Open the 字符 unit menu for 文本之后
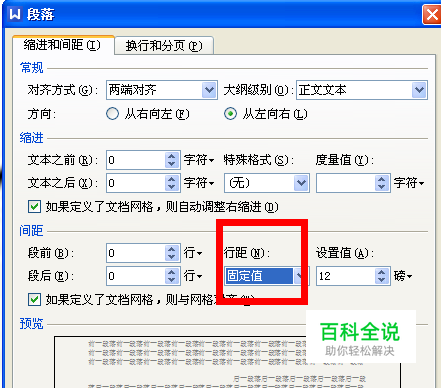The image size is (441, 388). [x=199, y=183]
